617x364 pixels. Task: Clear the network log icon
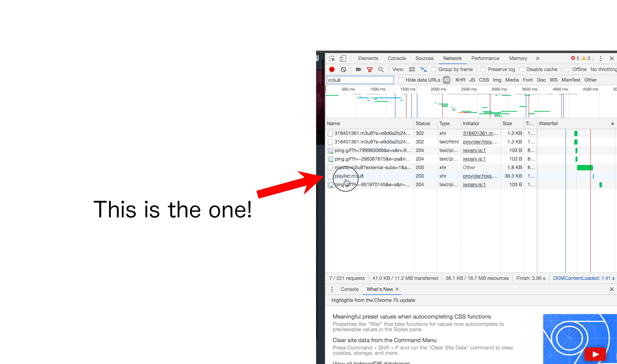click(x=343, y=69)
